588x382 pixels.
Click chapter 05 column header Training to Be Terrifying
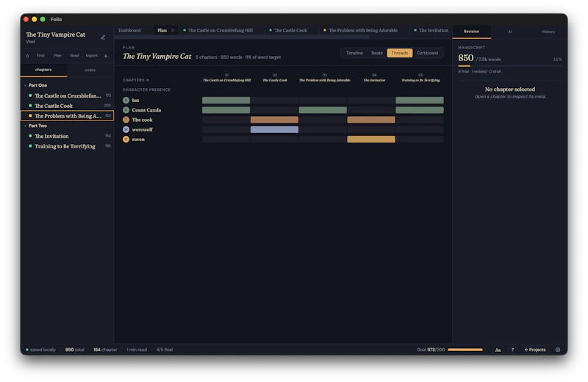[420, 78]
